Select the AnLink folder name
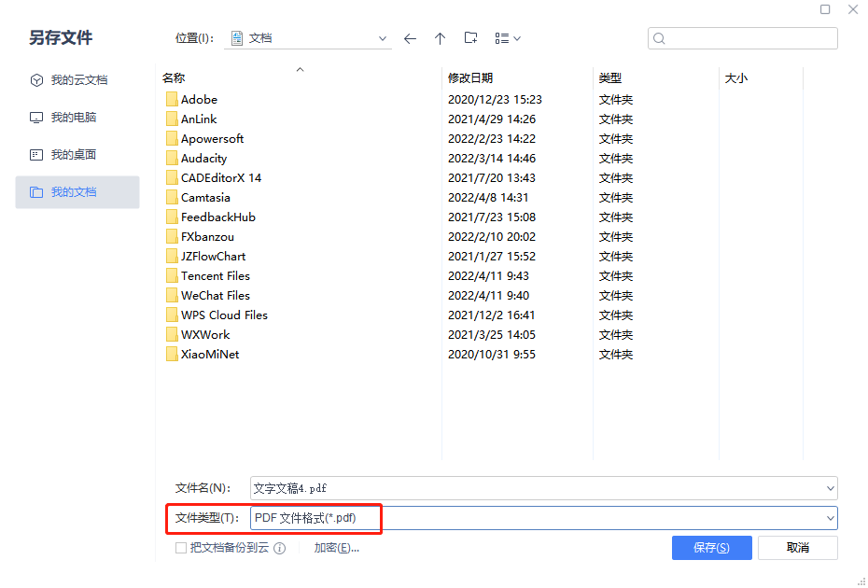 [x=199, y=119]
